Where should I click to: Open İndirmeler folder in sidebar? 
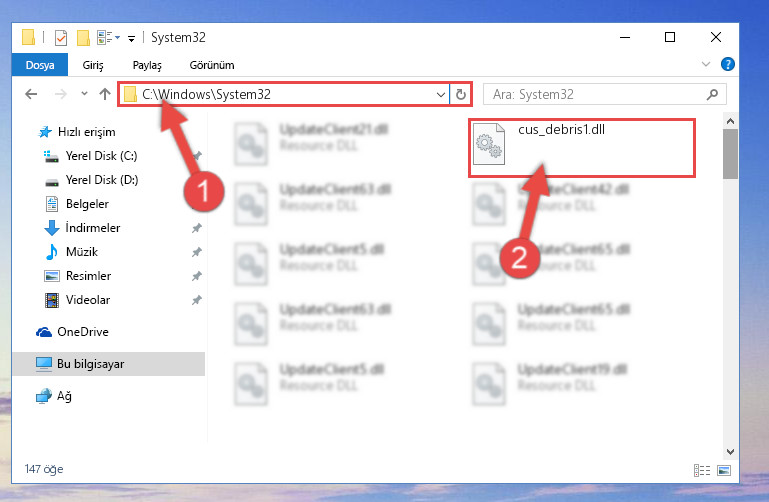(93, 228)
